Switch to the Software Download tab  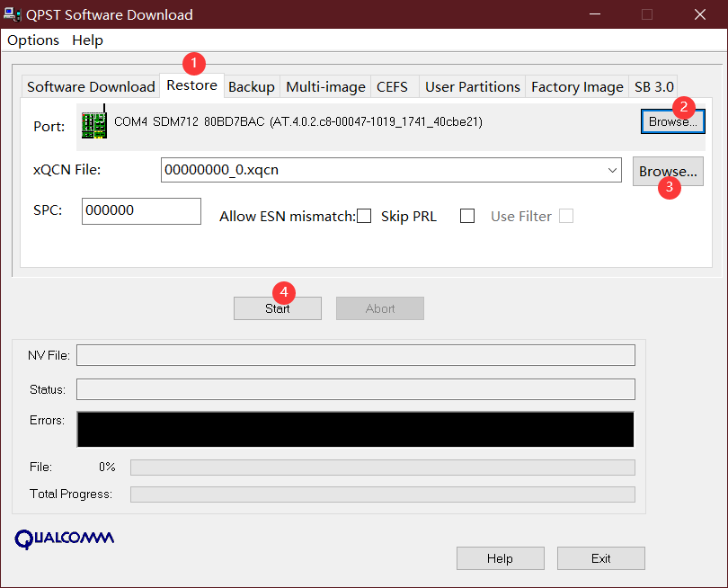(91, 87)
